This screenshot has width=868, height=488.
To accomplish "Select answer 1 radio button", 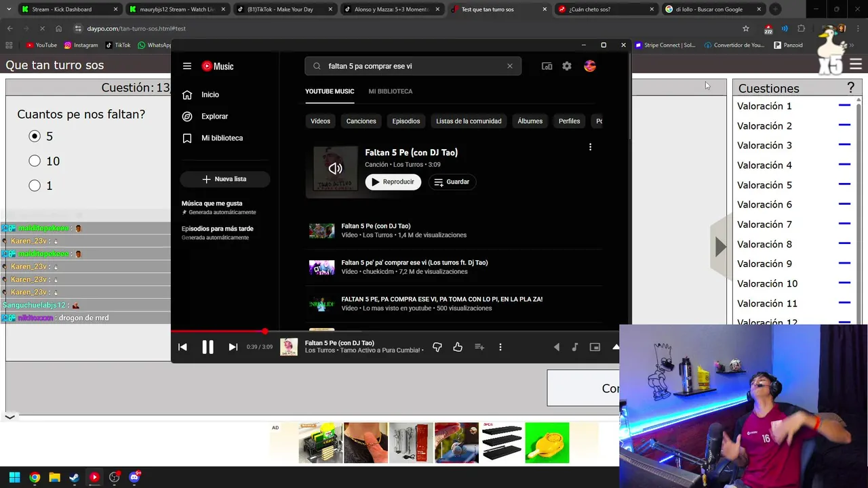I will click(35, 185).
